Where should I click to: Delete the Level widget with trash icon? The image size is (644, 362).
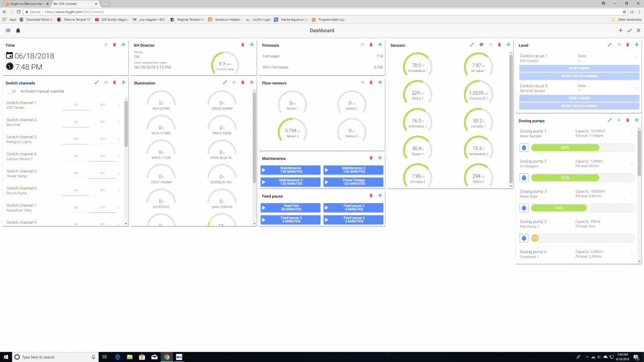pos(627,45)
